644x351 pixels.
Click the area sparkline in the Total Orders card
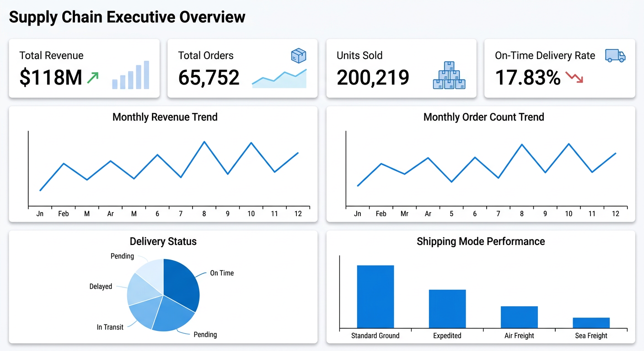pyautogui.click(x=279, y=79)
